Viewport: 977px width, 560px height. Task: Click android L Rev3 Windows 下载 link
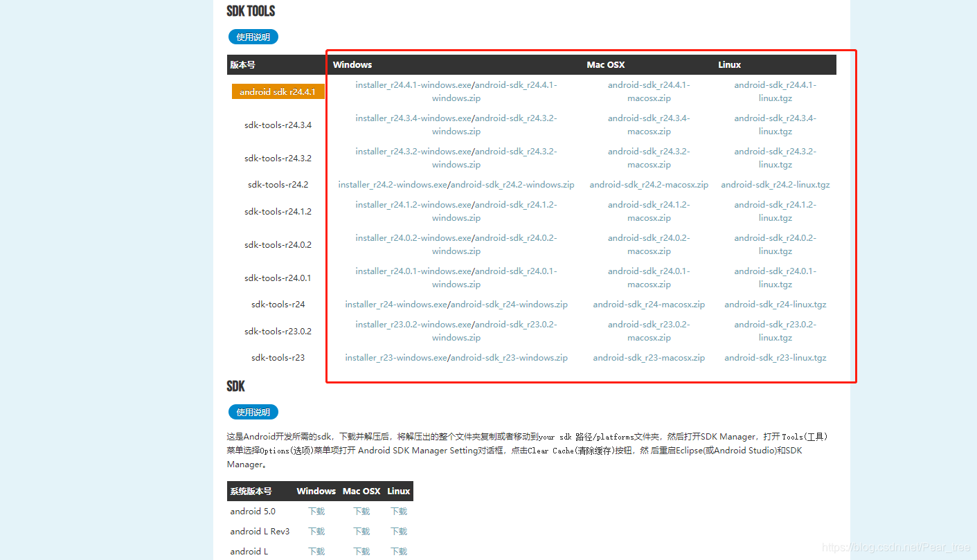[x=316, y=531]
